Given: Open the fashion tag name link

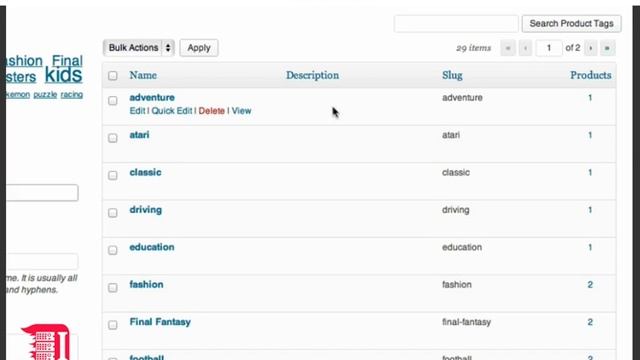Looking at the screenshot, I should point(146,284).
